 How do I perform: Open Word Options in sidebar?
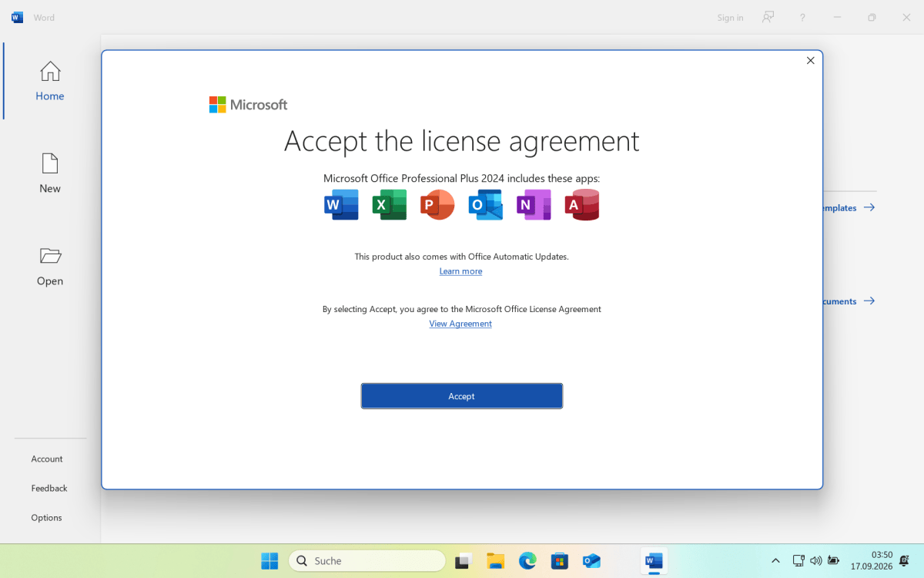coord(46,518)
